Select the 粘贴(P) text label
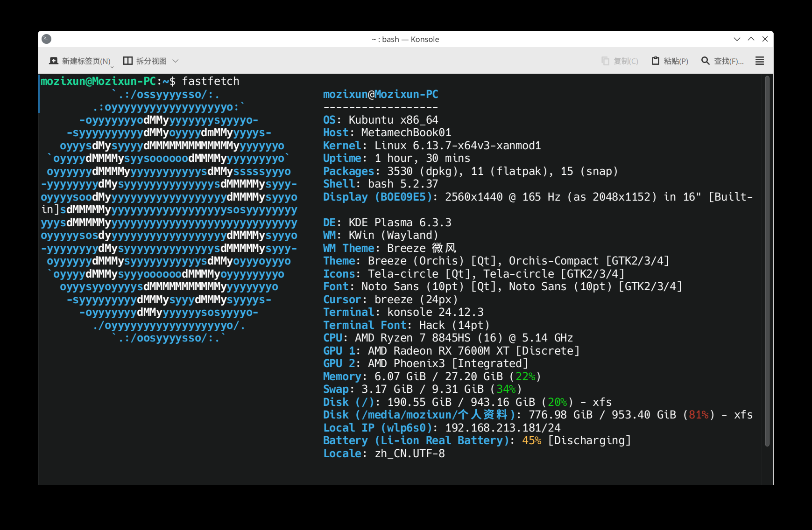Viewport: 812px width, 530px height. [x=676, y=61]
